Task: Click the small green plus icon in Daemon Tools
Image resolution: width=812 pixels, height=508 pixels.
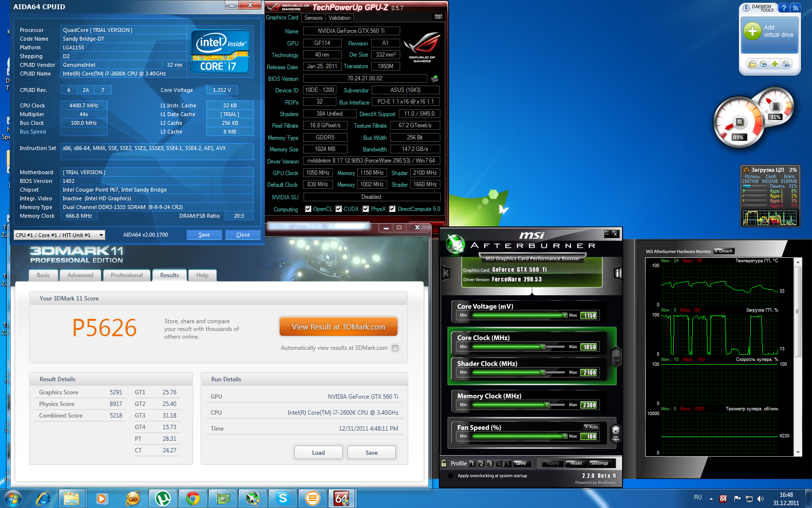Action: 775,64
